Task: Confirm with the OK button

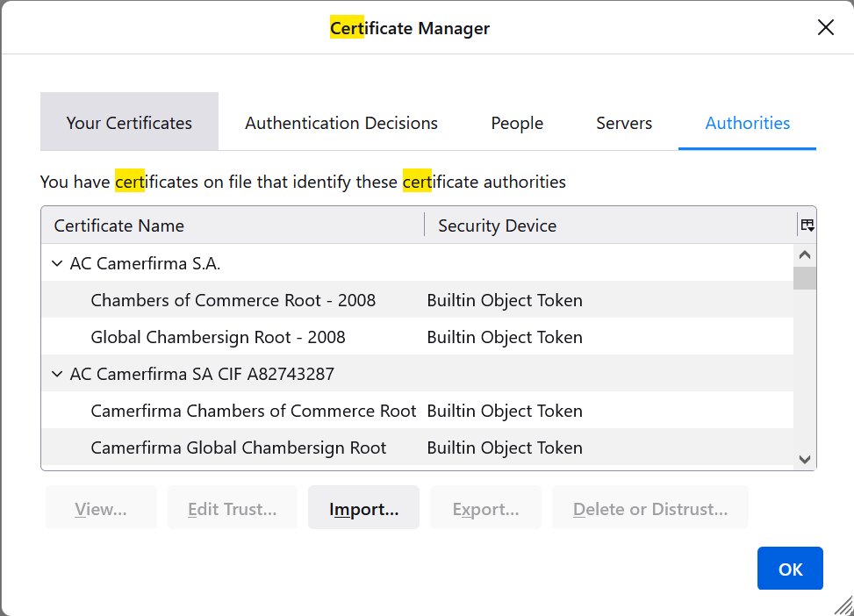Action: [x=790, y=568]
